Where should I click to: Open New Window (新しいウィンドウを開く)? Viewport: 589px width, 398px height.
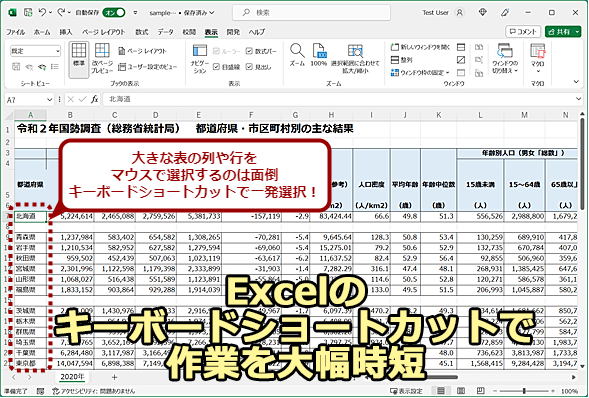420,47
